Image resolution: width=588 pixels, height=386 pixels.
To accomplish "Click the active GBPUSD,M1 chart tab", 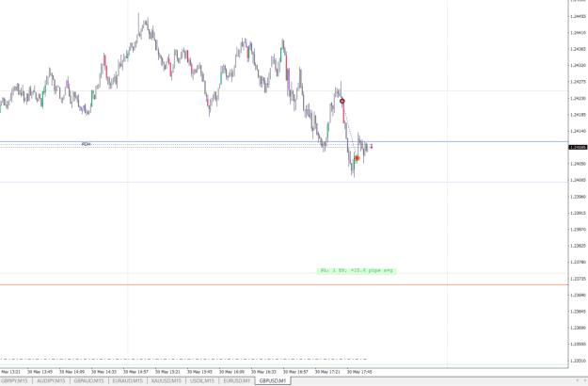I will (273, 380).
